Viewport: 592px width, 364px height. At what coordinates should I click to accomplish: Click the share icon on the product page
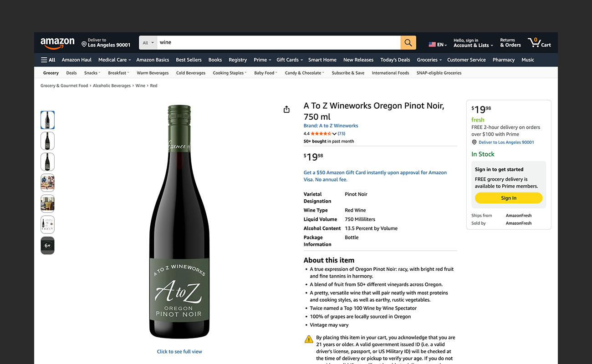[286, 109]
